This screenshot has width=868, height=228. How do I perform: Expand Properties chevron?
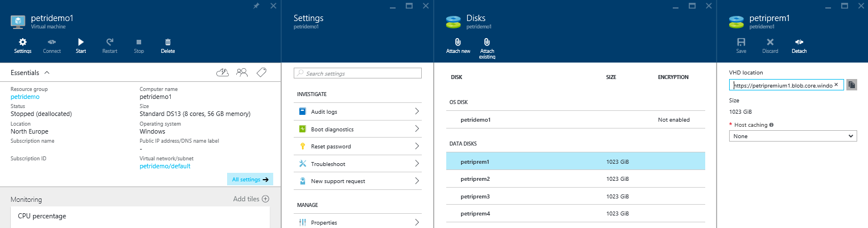click(417, 222)
